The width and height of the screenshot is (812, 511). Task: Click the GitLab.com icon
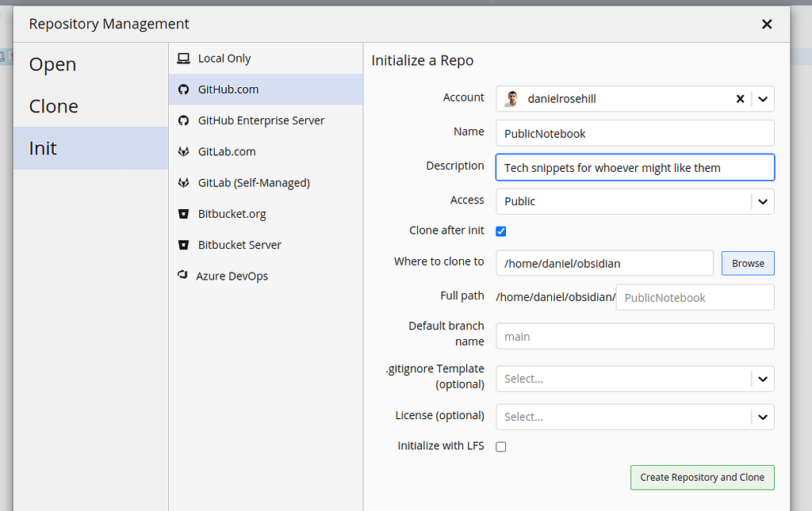pyautogui.click(x=184, y=151)
